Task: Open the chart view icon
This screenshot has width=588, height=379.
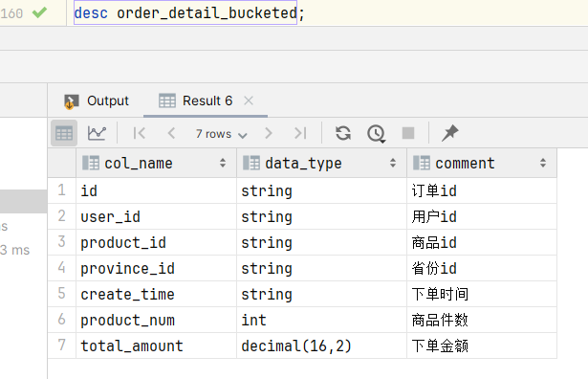Action: [x=97, y=133]
